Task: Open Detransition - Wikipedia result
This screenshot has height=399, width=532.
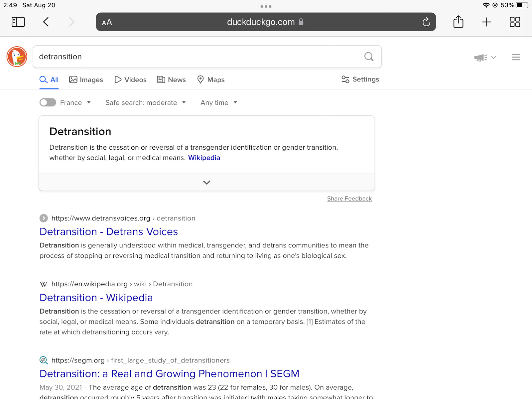Action: [96, 298]
